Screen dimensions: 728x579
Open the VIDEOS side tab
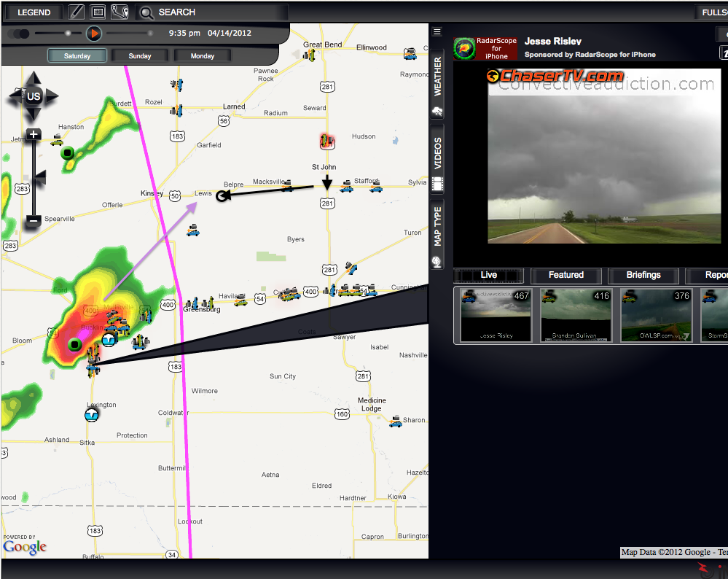437,159
